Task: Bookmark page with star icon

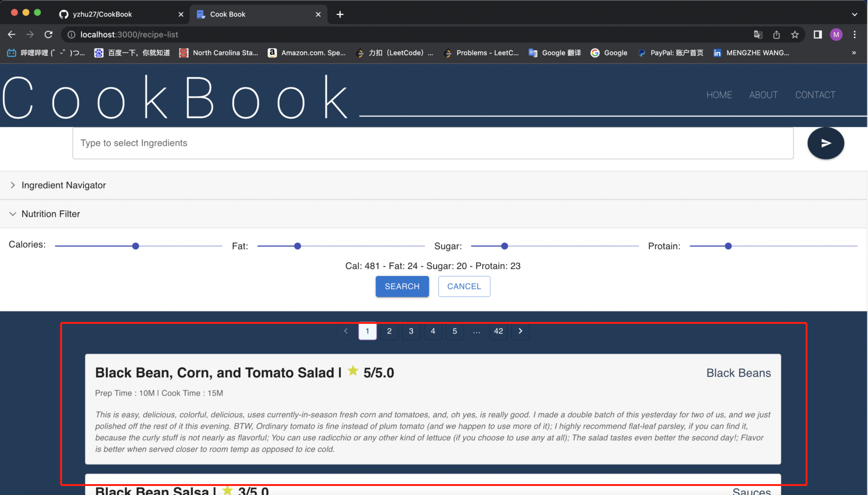Action: point(795,35)
